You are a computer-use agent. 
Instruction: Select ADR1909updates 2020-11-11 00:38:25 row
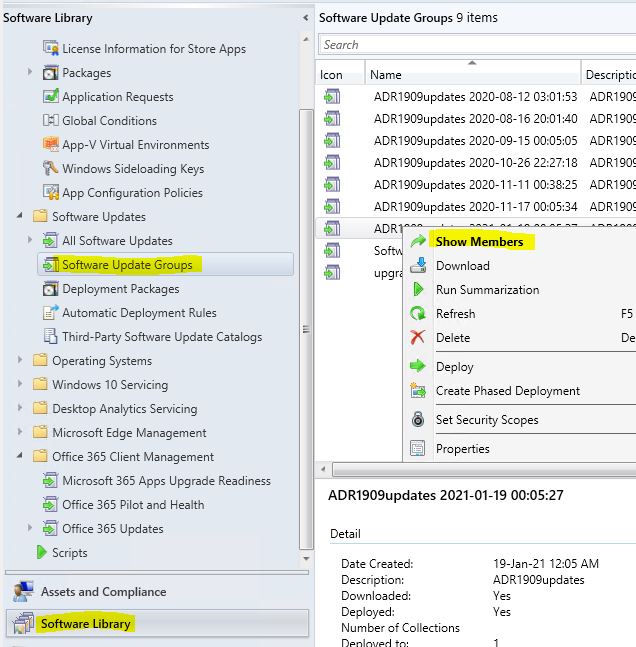point(475,184)
